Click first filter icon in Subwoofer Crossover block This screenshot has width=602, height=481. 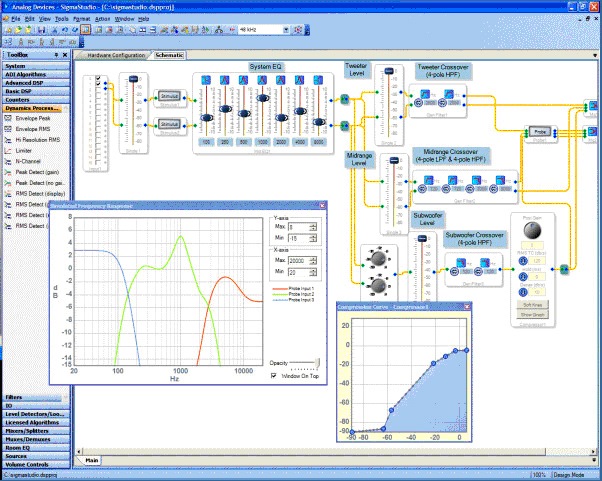tap(461, 263)
